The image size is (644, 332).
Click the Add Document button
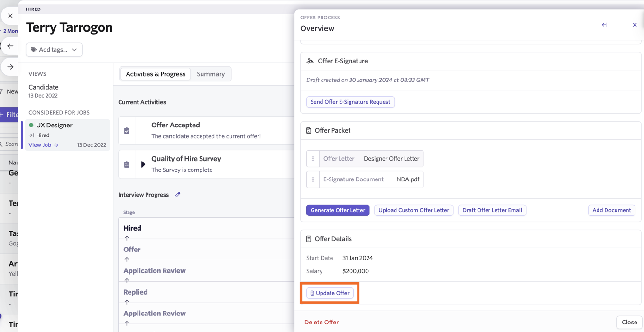[612, 210]
